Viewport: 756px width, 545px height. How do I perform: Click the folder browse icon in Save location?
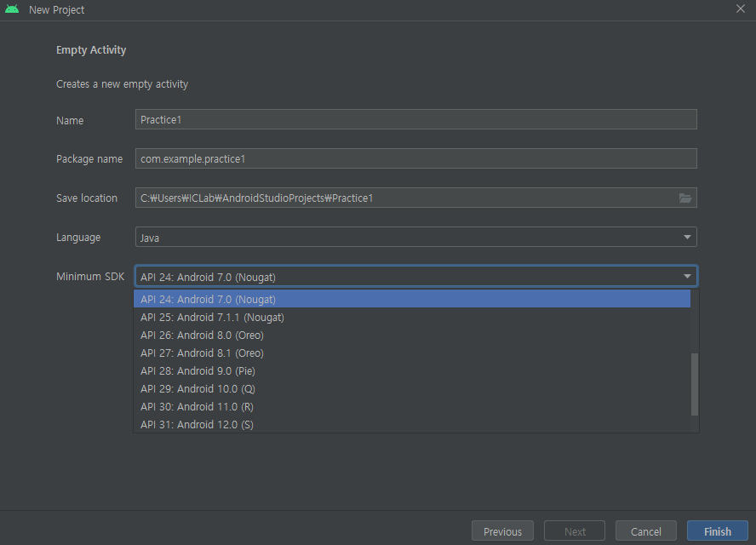click(685, 198)
